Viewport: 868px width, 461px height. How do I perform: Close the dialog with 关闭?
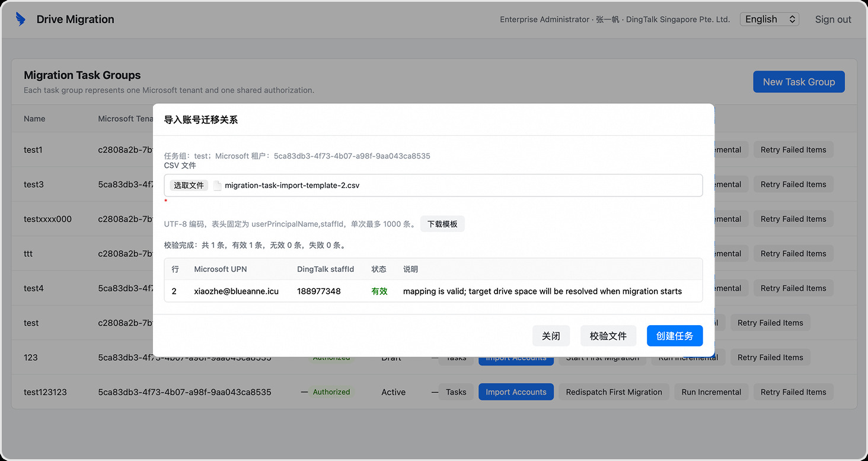551,336
